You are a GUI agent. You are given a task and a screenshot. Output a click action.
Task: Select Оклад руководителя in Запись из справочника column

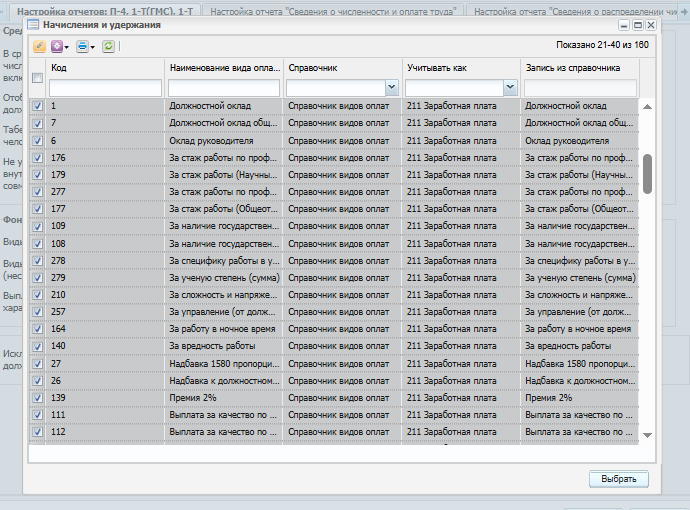pos(580,141)
